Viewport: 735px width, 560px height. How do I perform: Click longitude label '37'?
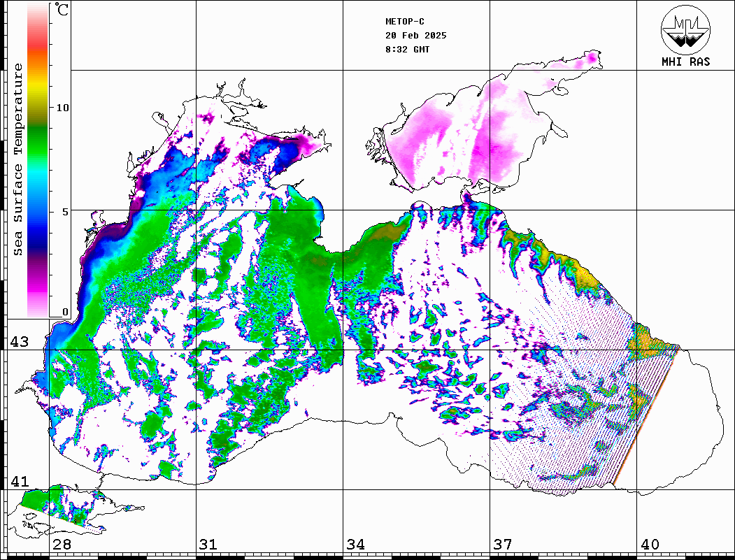coord(503,544)
